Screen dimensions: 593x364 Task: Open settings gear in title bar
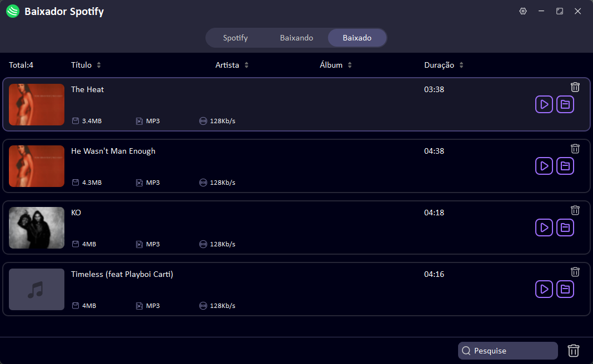(522, 11)
